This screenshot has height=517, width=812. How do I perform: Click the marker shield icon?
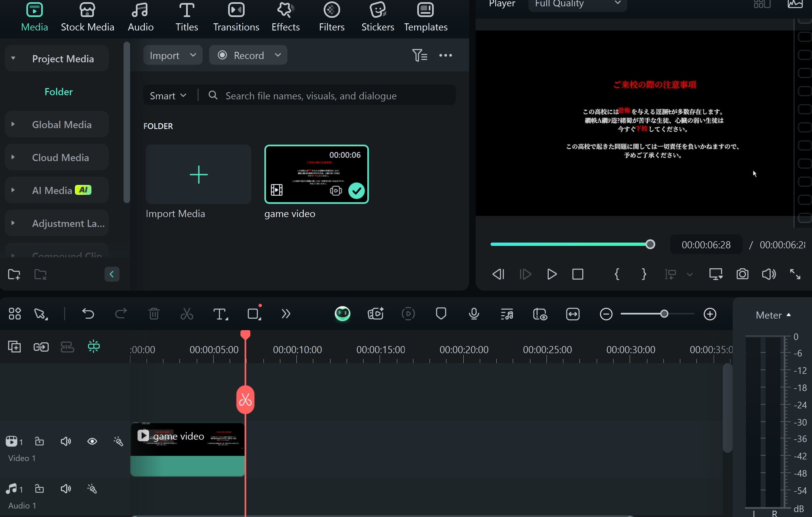point(441,314)
